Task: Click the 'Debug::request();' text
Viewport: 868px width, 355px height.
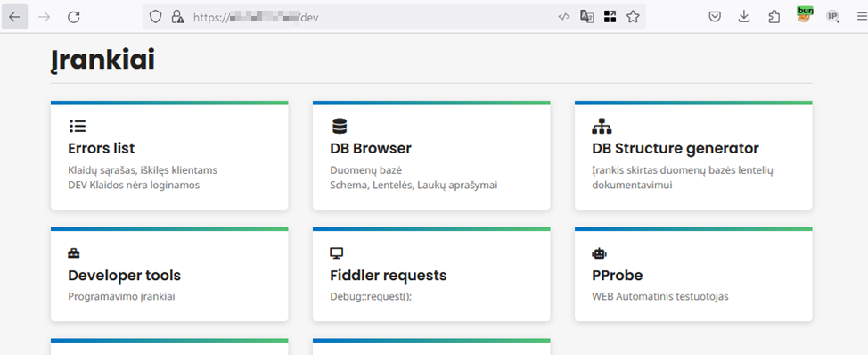Action: [x=371, y=296]
